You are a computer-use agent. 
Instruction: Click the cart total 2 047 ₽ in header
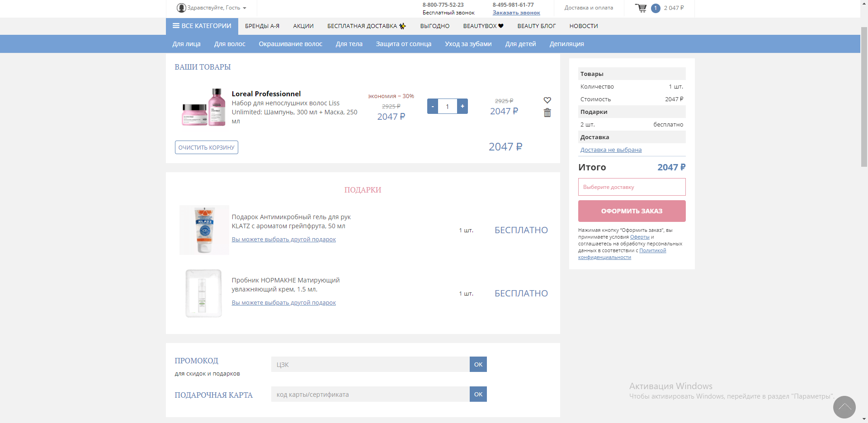[674, 8]
